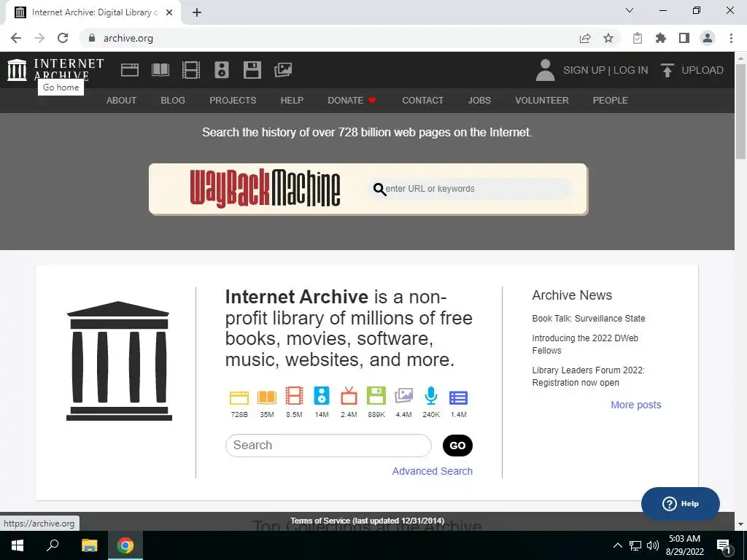Open the Video film icon in top navigation
Screen dimensions: 747x560
(191, 70)
